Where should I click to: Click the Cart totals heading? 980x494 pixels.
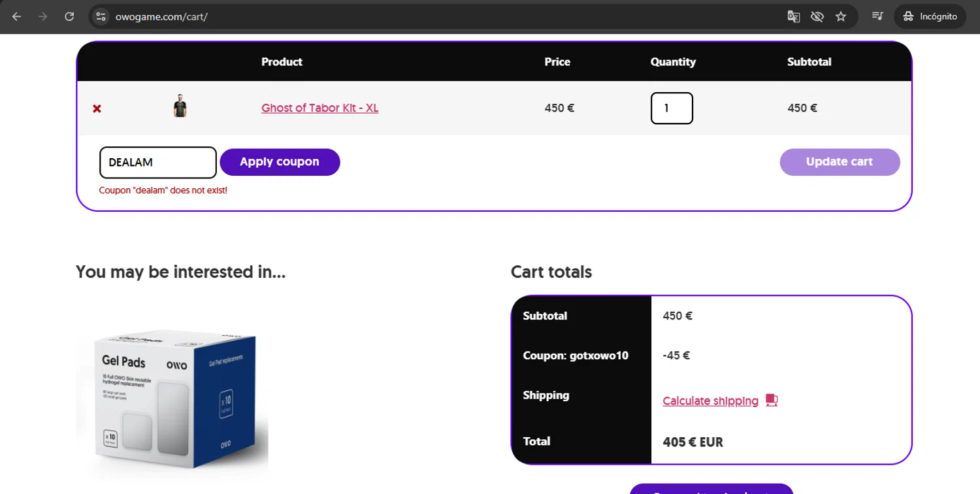click(551, 272)
